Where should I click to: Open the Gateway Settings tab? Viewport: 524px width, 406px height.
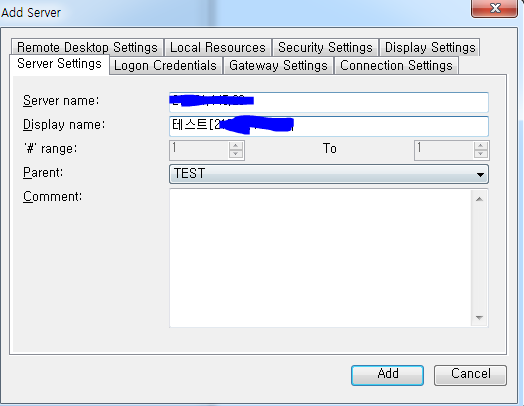(278, 65)
